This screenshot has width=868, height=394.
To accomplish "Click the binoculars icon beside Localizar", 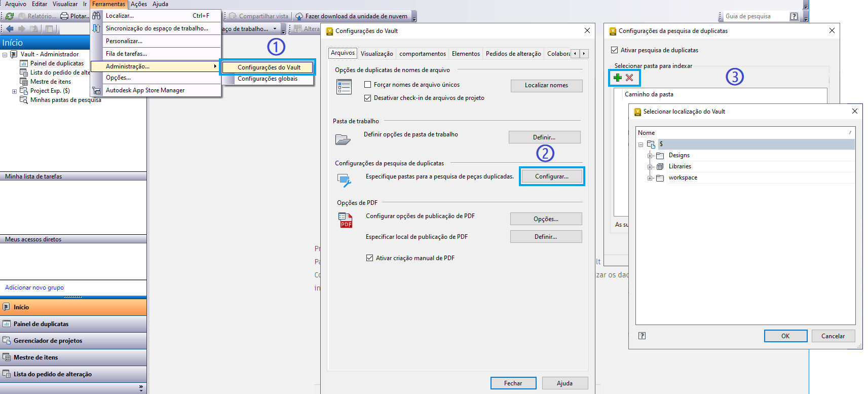I will (x=96, y=16).
